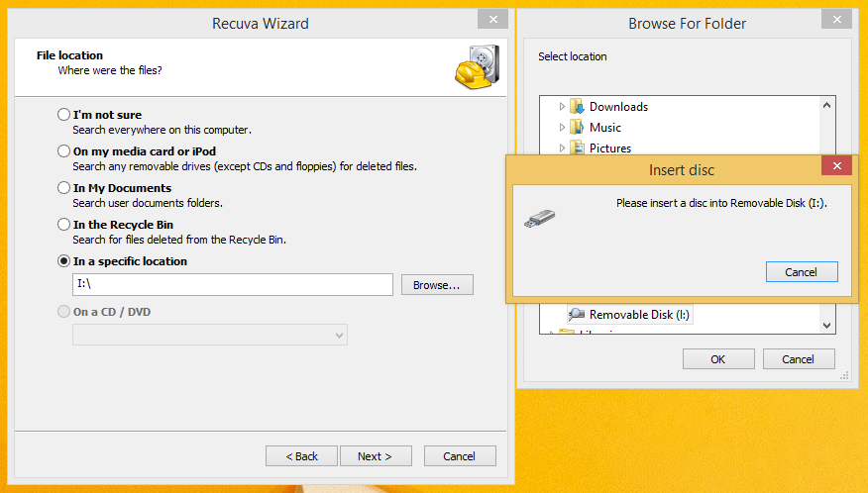Select Pictures in the folder tree
Viewport: 868px width, 493px height.
coord(610,148)
